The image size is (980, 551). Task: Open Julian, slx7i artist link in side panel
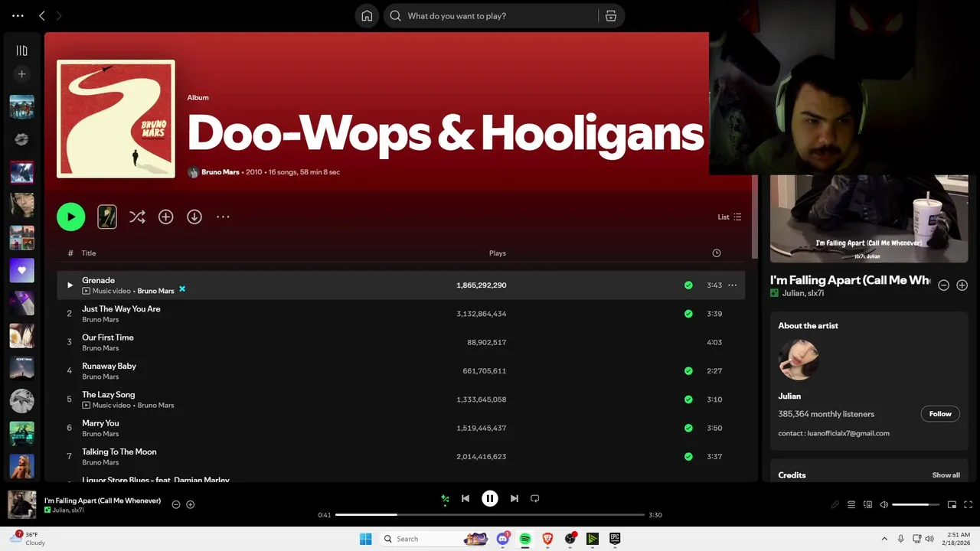click(x=802, y=293)
